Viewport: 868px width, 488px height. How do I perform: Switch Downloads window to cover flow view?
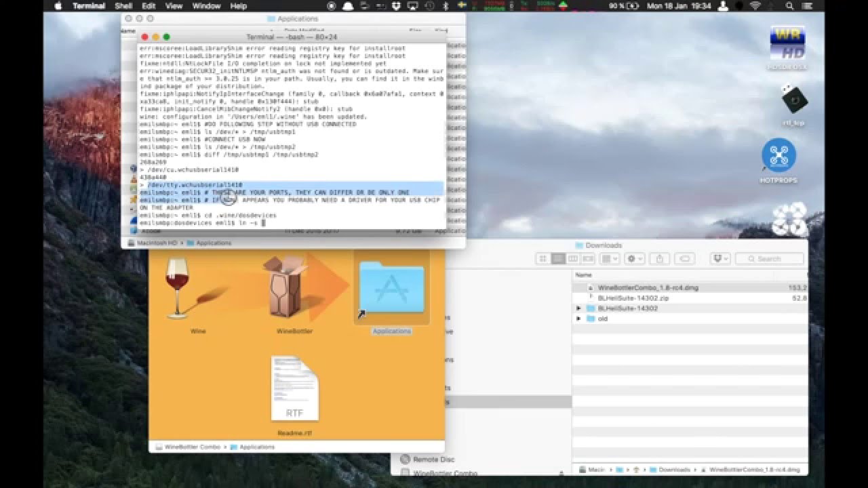click(588, 259)
